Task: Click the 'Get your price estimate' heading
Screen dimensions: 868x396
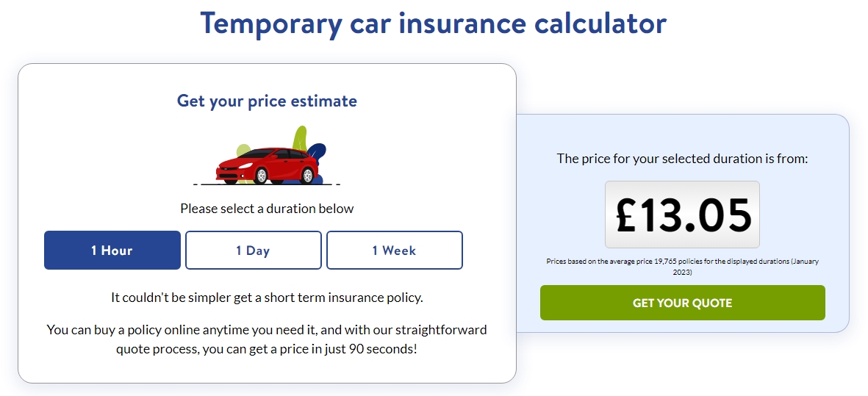Action: tap(267, 101)
